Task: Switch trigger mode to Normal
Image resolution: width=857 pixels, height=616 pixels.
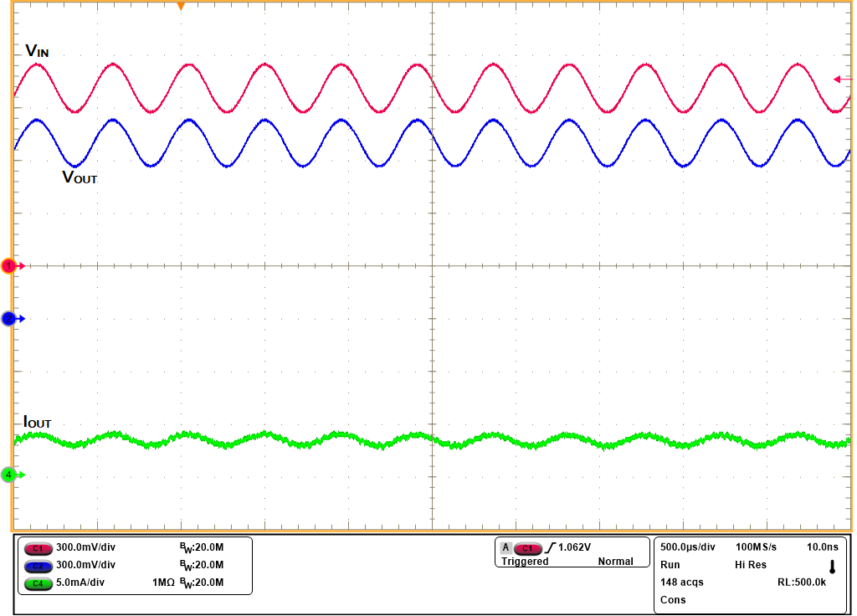Action: pyautogui.click(x=616, y=561)
